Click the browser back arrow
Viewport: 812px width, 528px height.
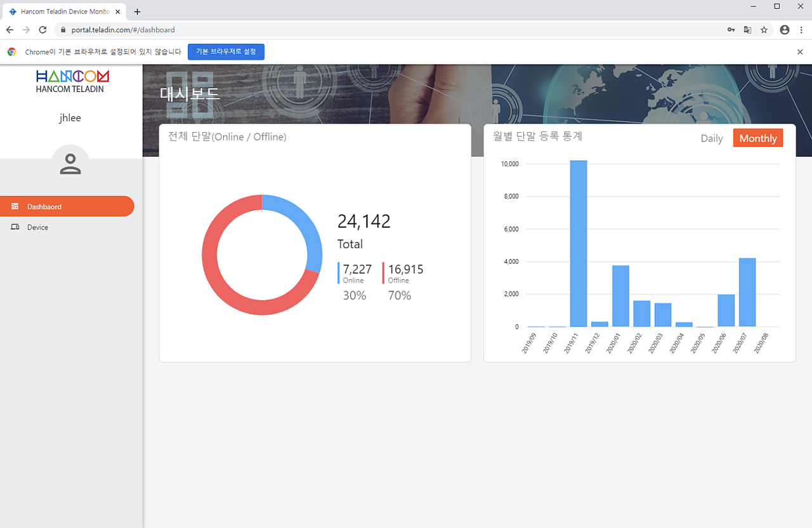coord(10,30)
